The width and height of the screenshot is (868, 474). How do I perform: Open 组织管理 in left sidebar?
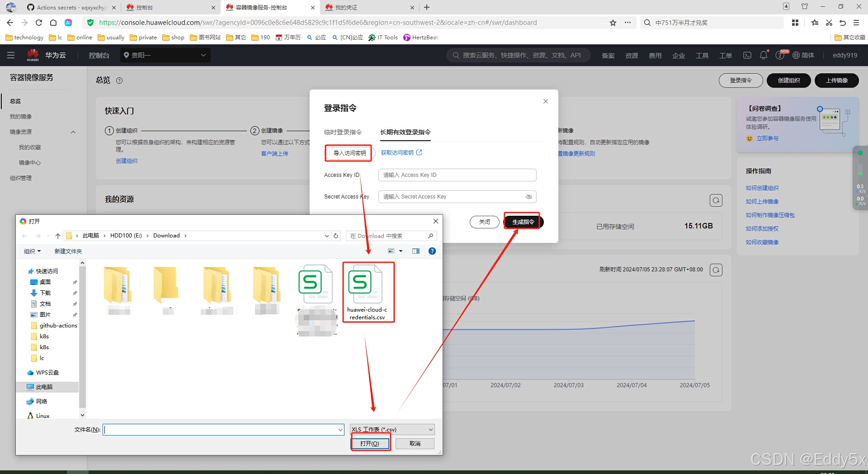(21, 178)
